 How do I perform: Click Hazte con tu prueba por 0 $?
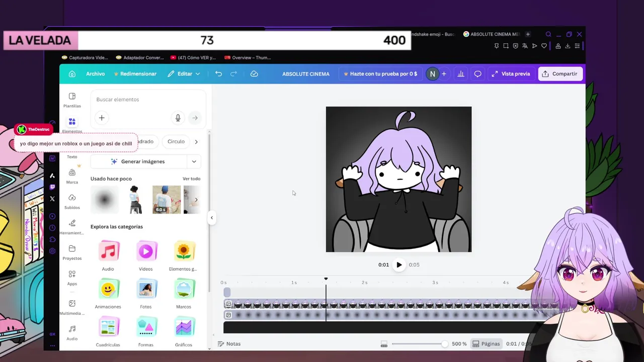click(x=380, y=74)
